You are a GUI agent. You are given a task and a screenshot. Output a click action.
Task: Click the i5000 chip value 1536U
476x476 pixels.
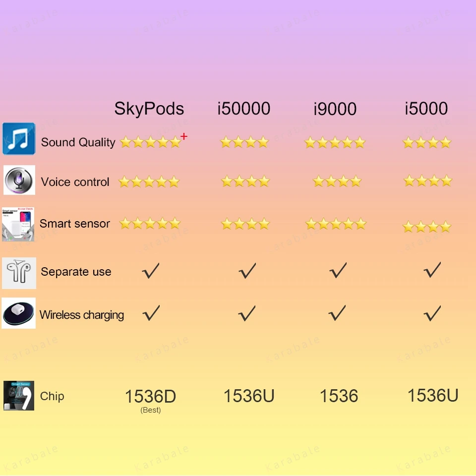tap(432, 395)
